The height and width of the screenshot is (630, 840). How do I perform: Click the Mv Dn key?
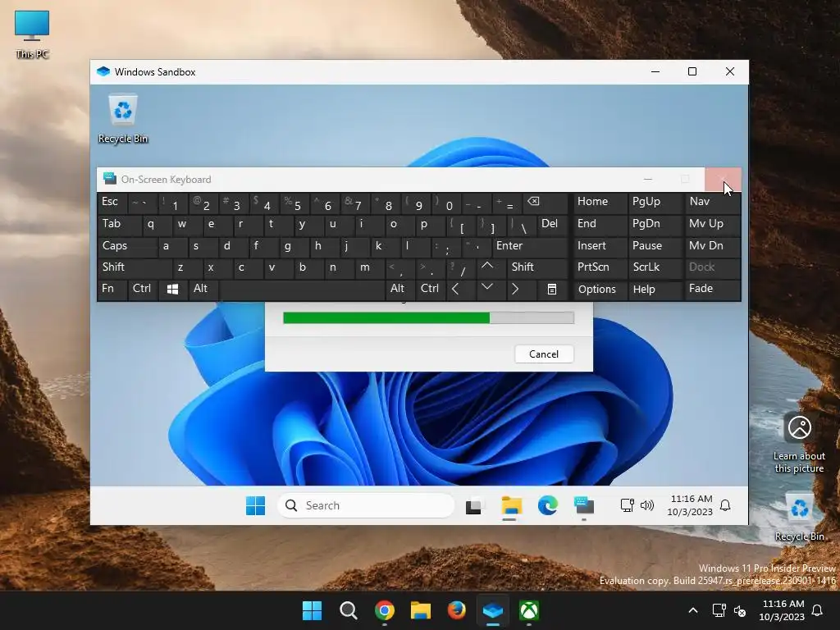tap(713, 246)
